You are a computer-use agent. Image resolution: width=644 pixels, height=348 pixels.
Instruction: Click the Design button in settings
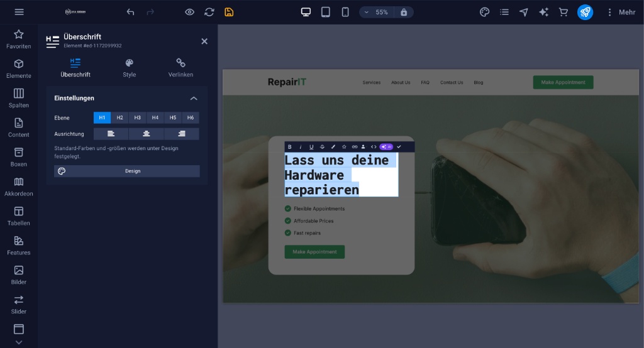(127, 171)
